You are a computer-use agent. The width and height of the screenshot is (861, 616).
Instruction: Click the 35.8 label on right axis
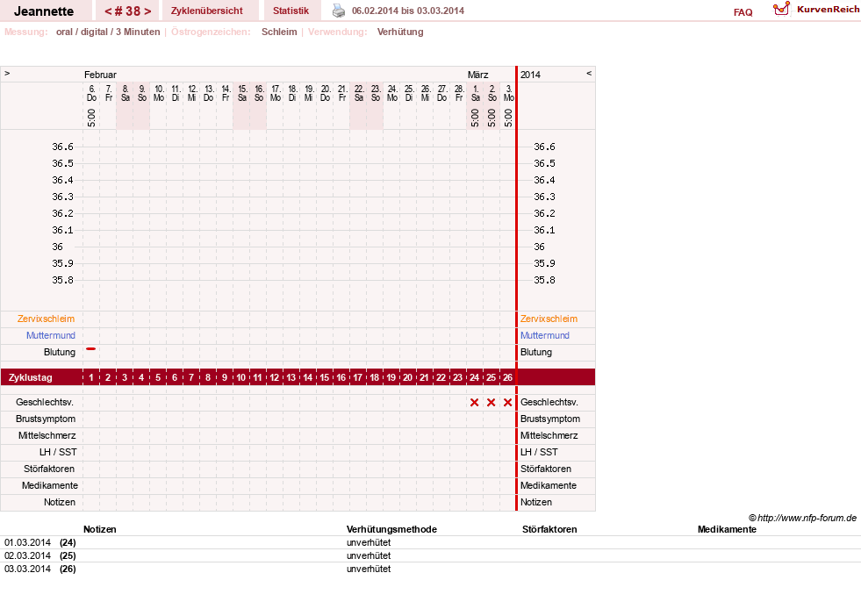(544, 280)
